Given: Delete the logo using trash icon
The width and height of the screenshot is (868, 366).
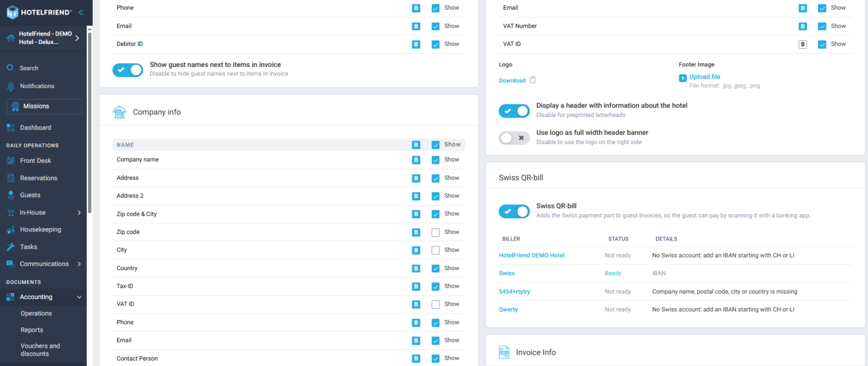Looking at the screenshot, I should coord(533,80).
